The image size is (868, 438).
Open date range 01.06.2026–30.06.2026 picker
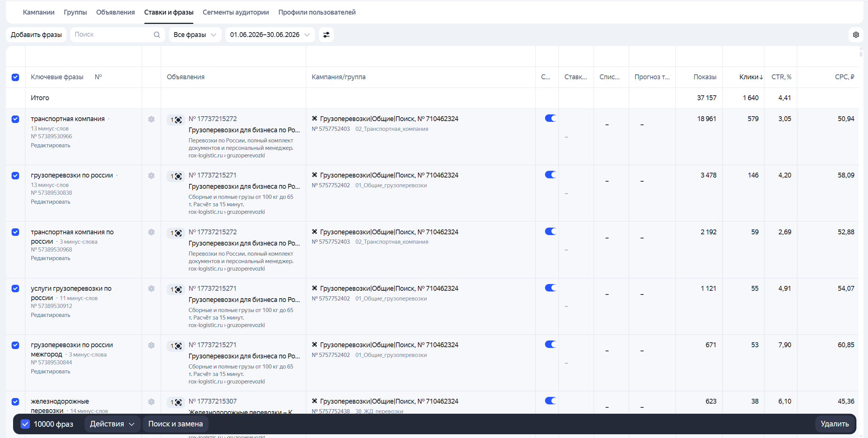(270, 35)
